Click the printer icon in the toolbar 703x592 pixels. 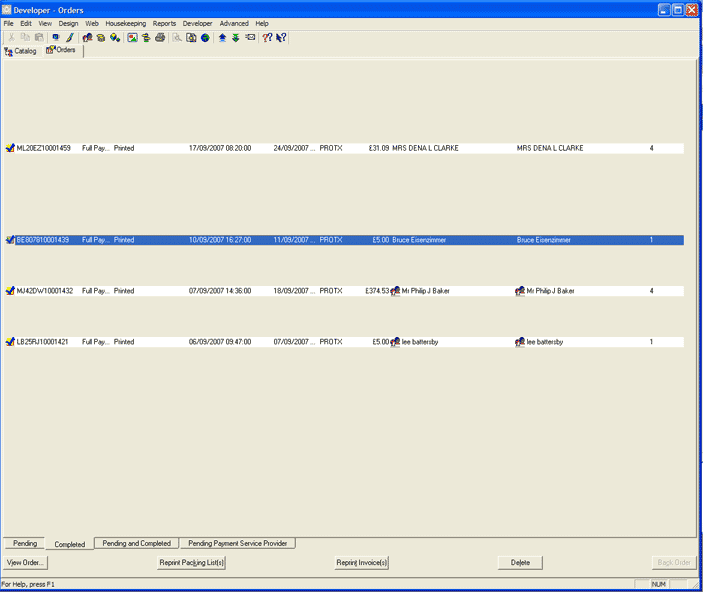pyautogui.click(x=160, y=37)
